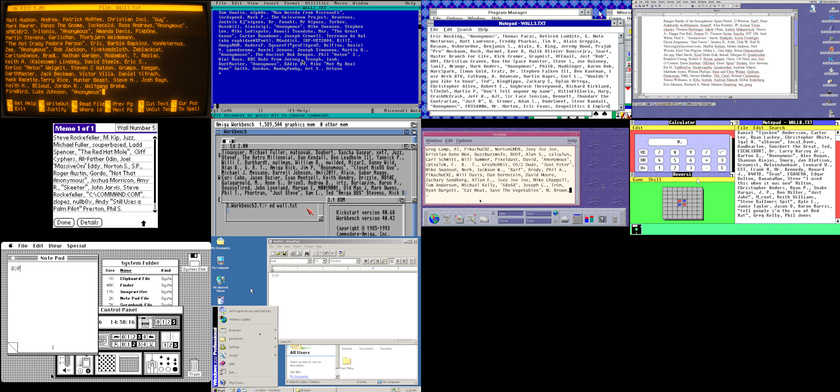Select the My Computer icon on the Windows 2000 desktop

point(220,262)
